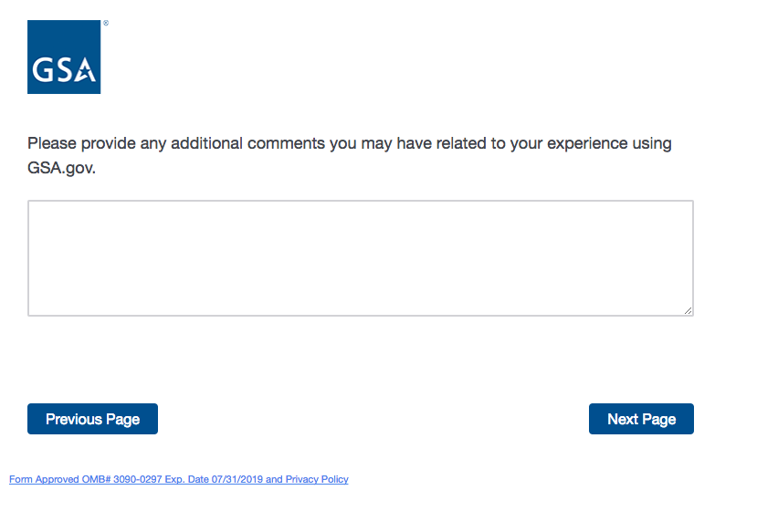Focus the top-left corner of the comments box

click(35, 207)
